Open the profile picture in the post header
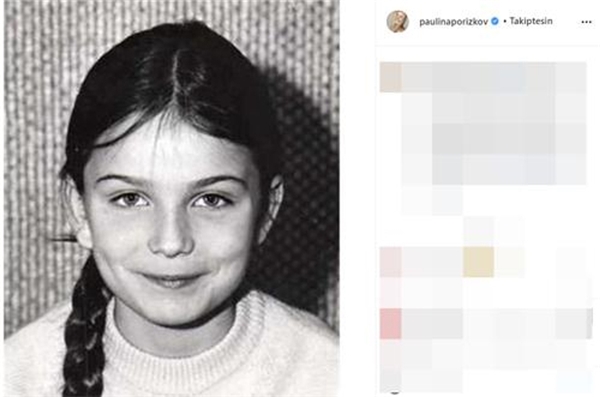The image size is (600, 397). point(398,21)
